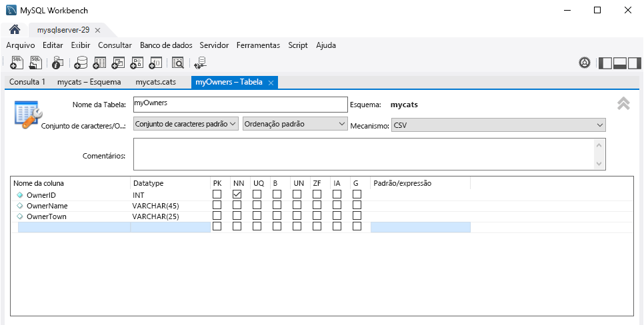Open the Ajuda menu
The image size is (644, 325).
(x=326, y=45)
